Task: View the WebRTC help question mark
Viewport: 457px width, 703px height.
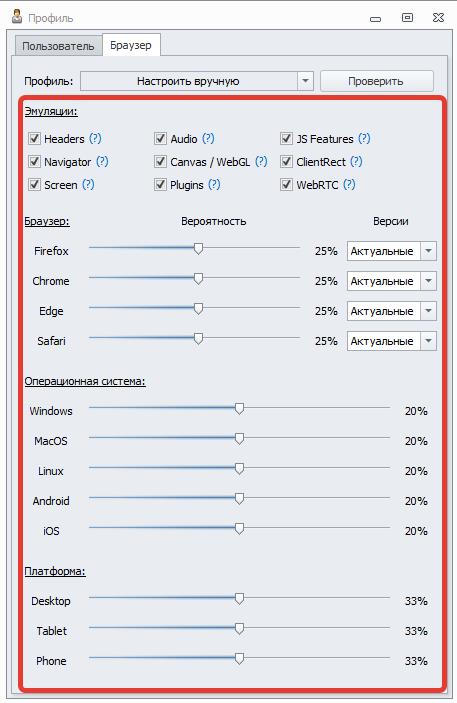Action: 349,185
